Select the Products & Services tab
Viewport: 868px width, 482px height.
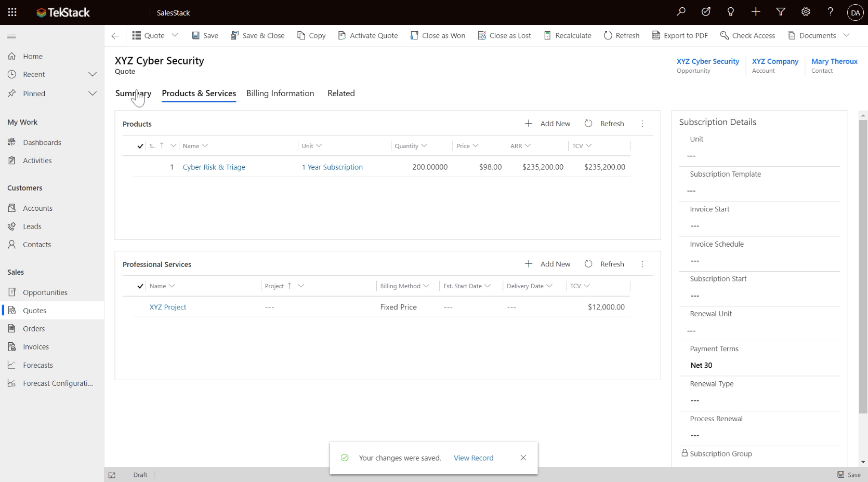(199, 93)
